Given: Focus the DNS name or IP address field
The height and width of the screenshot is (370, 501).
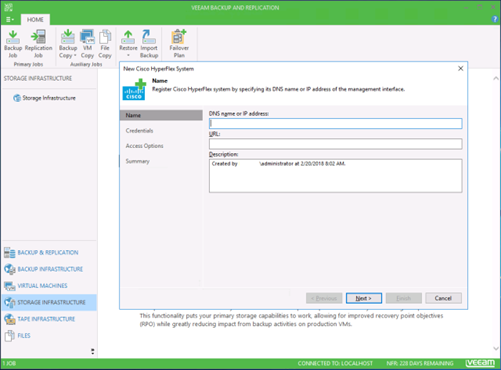Looking at the screenshot, I should click(335, 124).
